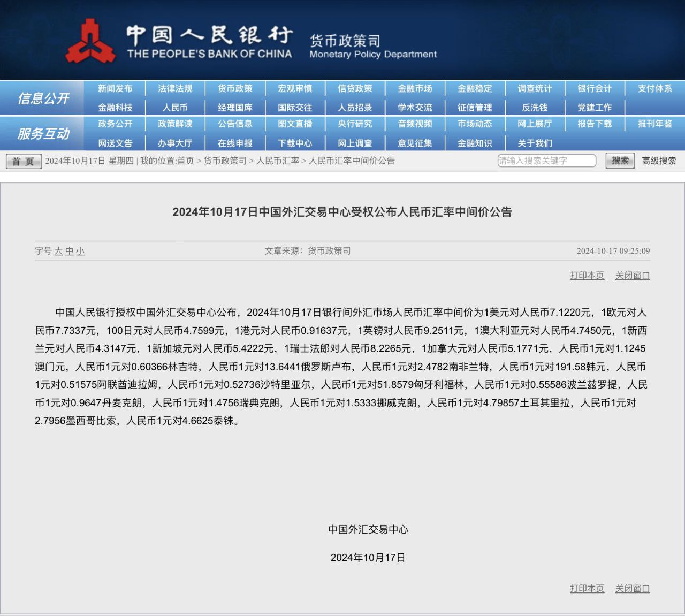Screen dimensions: 685x616
Task: Open 报告下载 section
Action: click(595, 124)
